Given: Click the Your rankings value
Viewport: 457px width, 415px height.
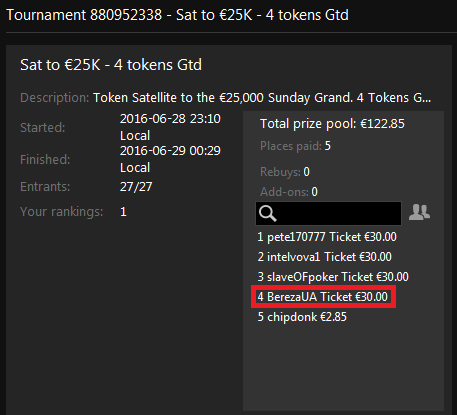Looking at the screenshot, I should point(123,212).
